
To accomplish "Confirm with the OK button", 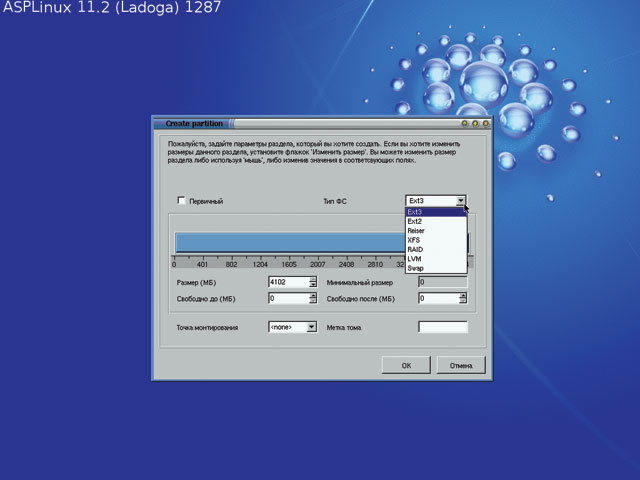I will (x=406, y=365).
